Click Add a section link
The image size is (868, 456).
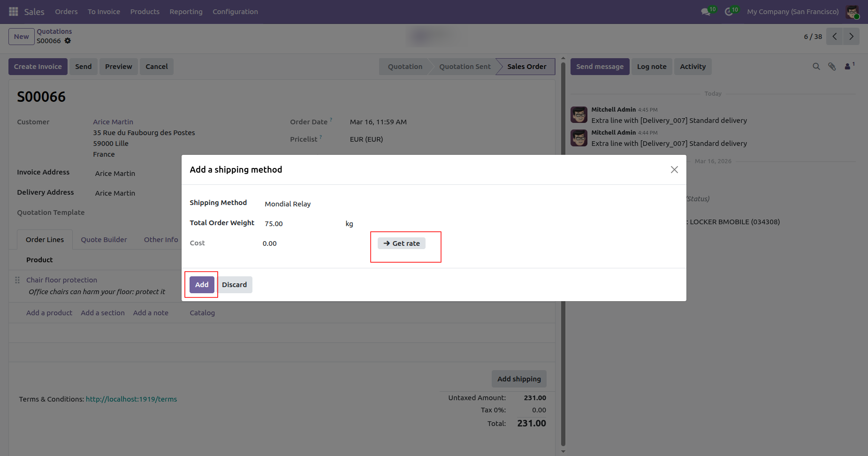point(103,313)
